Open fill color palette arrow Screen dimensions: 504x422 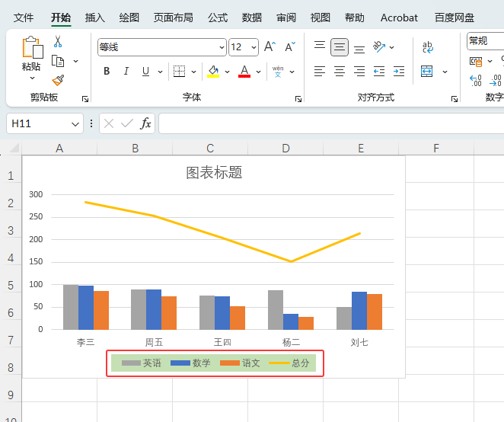click(227, 72)
